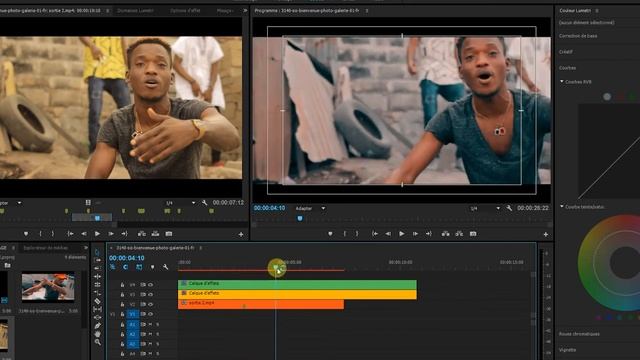Step forward one frame in Program monitor

click(x=415, y=234)
